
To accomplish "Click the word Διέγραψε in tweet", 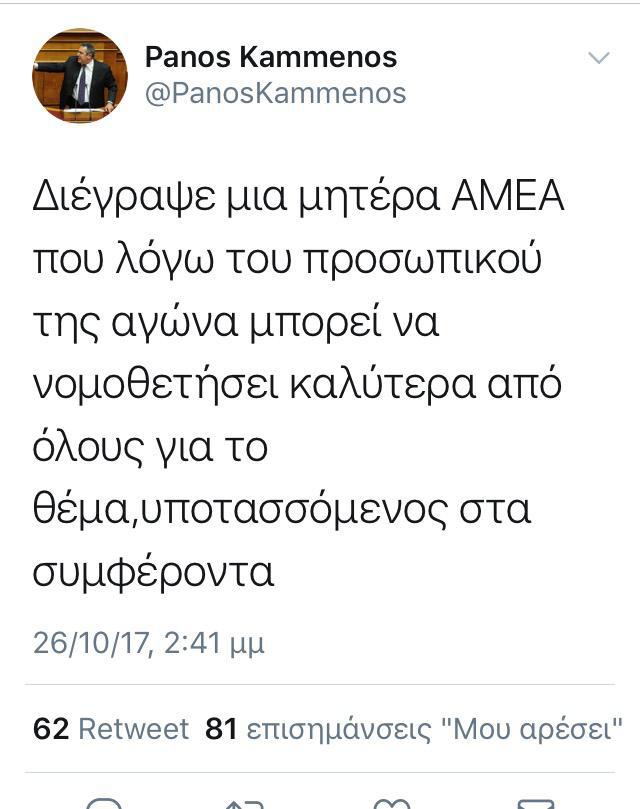I will coord(124,199).
